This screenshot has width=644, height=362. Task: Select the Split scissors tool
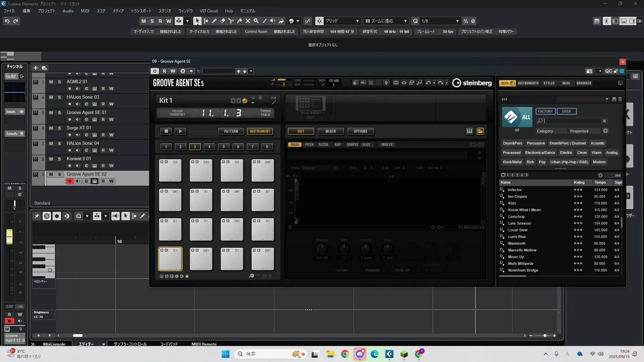point(231,21)
